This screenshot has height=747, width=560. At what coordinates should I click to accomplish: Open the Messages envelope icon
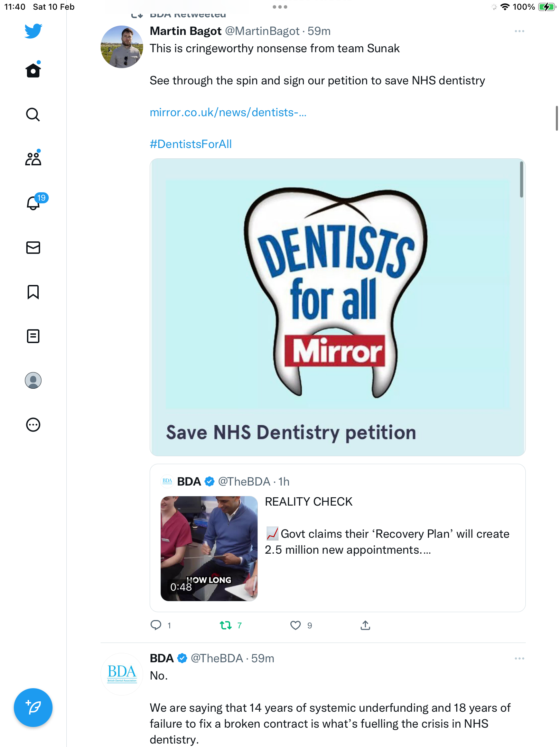pyautogui.click(x=33, y=248)
